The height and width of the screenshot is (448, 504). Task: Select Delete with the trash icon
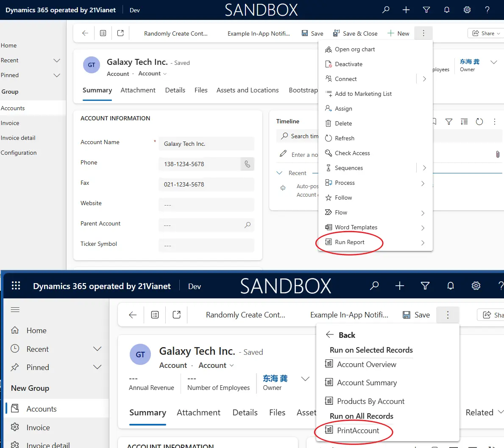[x=343, y=123]
